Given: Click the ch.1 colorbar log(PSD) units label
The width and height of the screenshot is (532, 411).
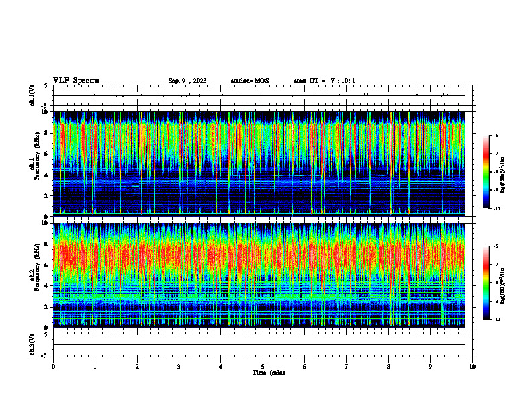Looking at the screenshot, I should (x=502, y=175).
